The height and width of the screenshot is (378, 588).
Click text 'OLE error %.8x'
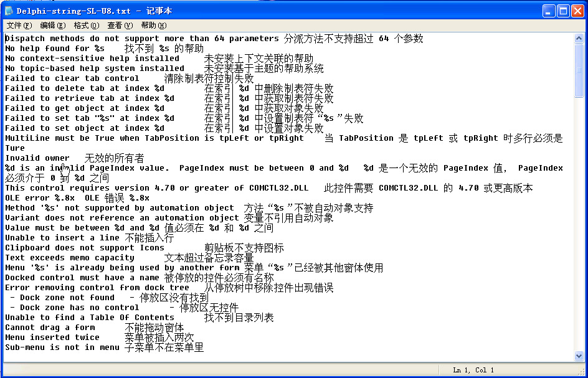pos(40,198)
